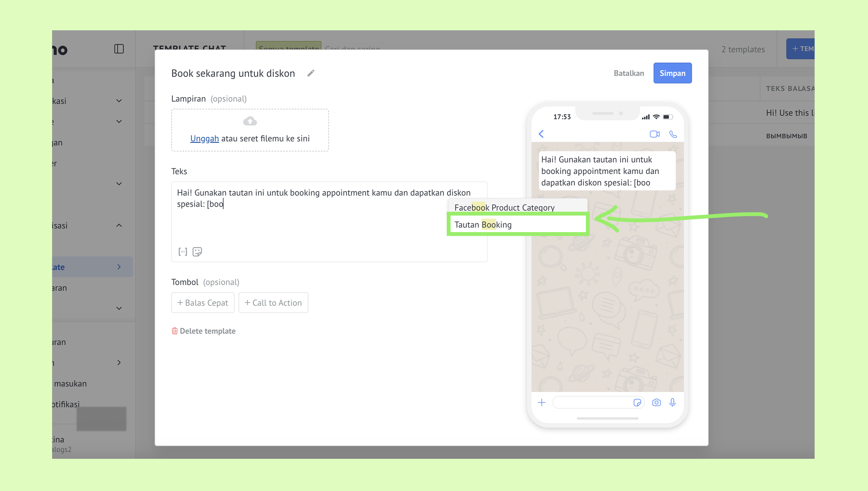Click the TEKS BALASA column header

tap(790, 88)
